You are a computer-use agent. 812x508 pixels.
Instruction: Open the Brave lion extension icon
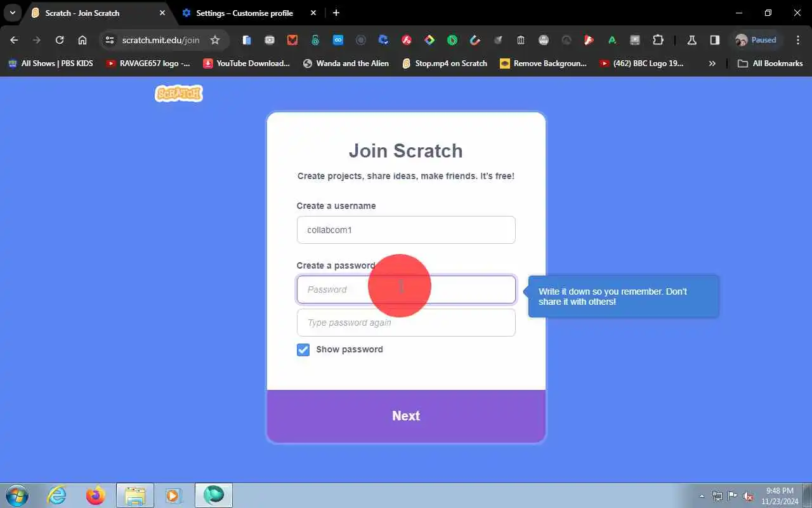pos(292,40)
